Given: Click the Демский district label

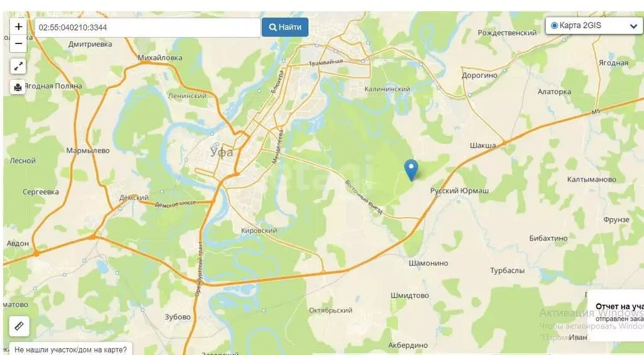Looking at the screenshot, I should (x=134, y=197).
